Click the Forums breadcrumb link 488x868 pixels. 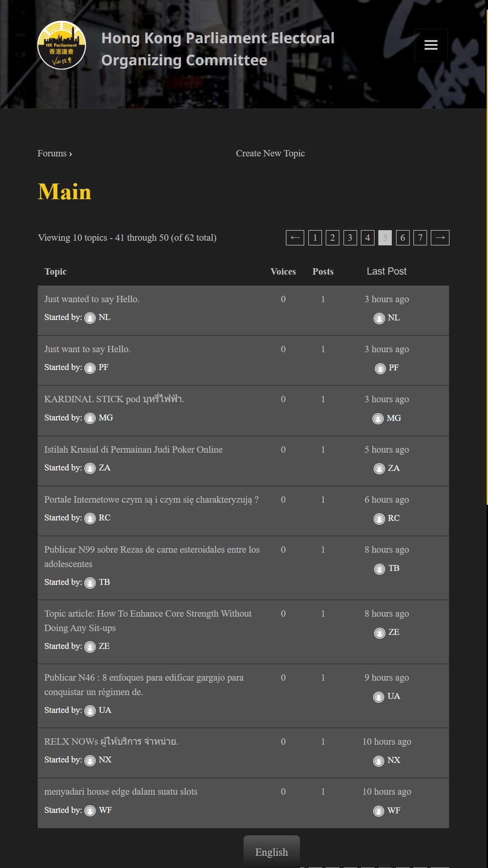[x=52, y=153]
